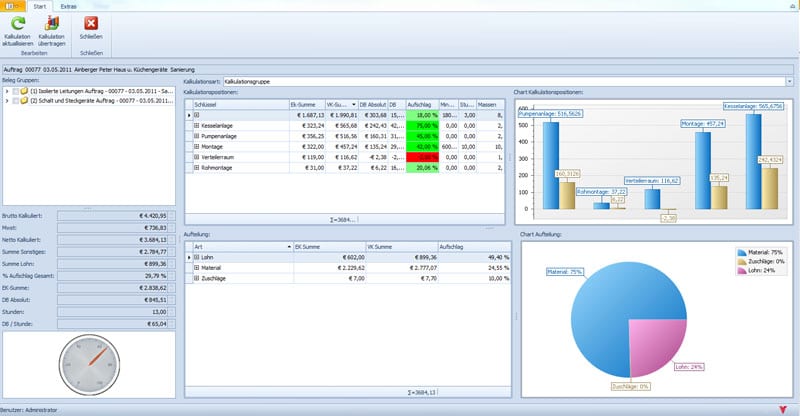Image resolution: width=800 pixels, height=416 pixels.
Task: Click the red Schließen icon
Action: (x=91, y=23)
